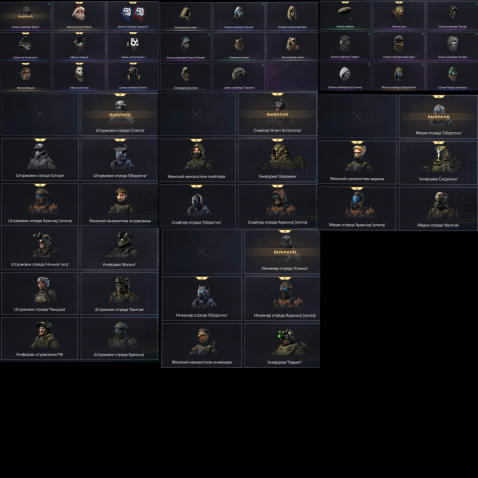
Task: Choose the night-vision goggles engineer uniform
Action: pyautogui.click(x=282, y=345)
